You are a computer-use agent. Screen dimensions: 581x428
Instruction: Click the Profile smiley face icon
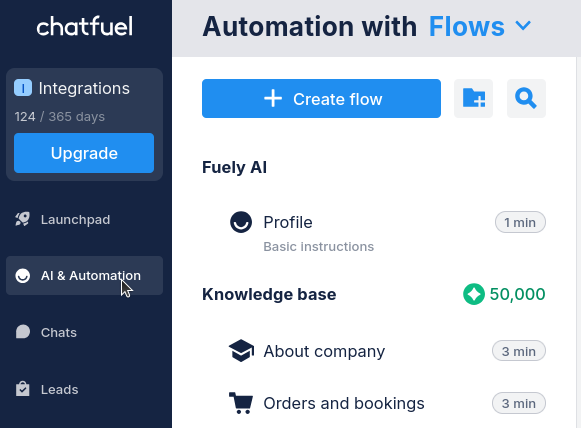pyautogui.click(x=241, y=222)
